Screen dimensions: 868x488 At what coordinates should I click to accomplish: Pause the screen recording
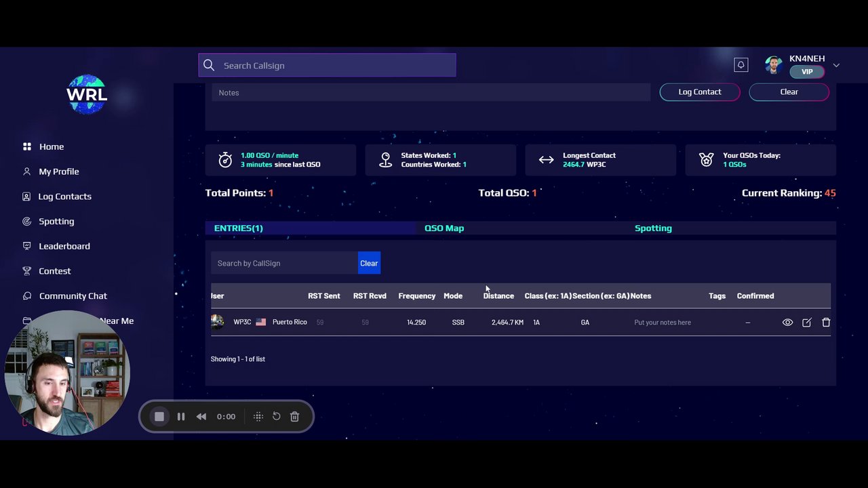(x=181, y=416)
